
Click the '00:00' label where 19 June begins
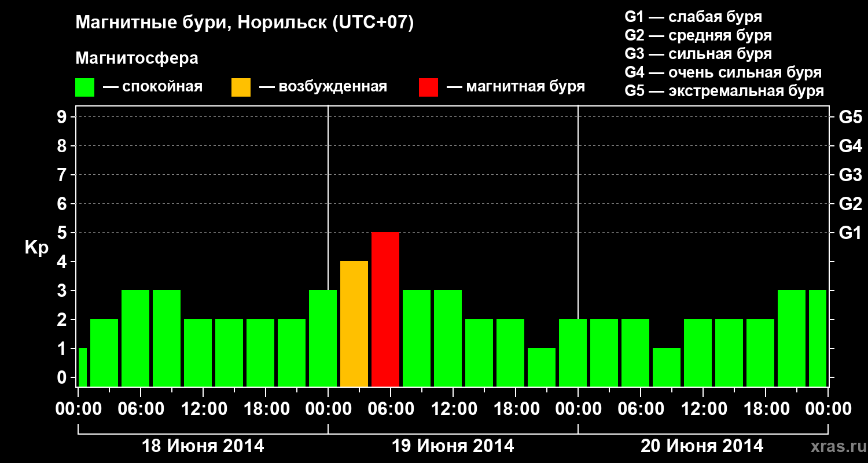click(x=328, y=409)
